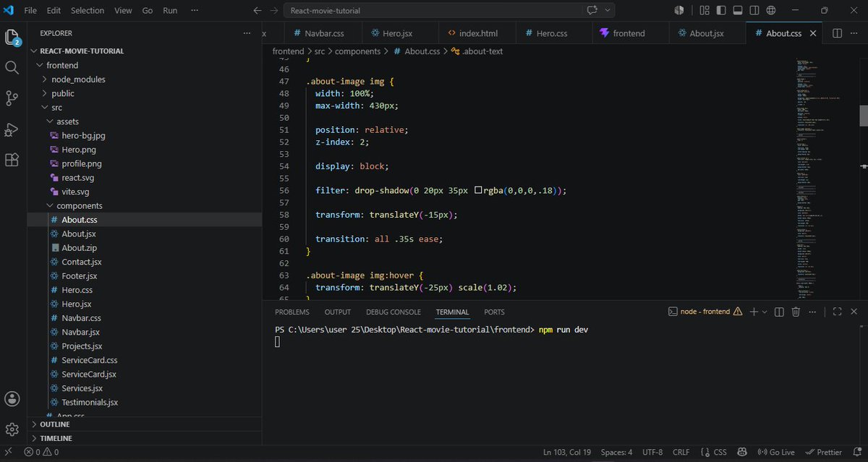Go back with the left arrow
The width and height of the screenshot is (868, 462).
(258, 11)
